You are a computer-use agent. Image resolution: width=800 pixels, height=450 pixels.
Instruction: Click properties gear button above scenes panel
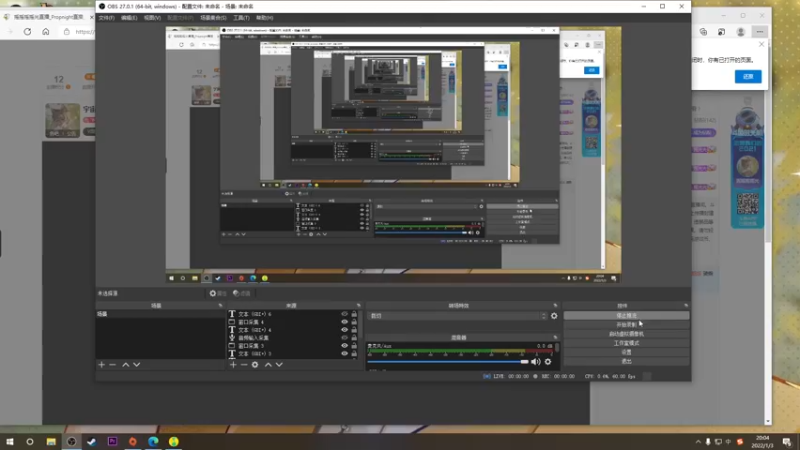pyautogui.click(x=218, y=293)
